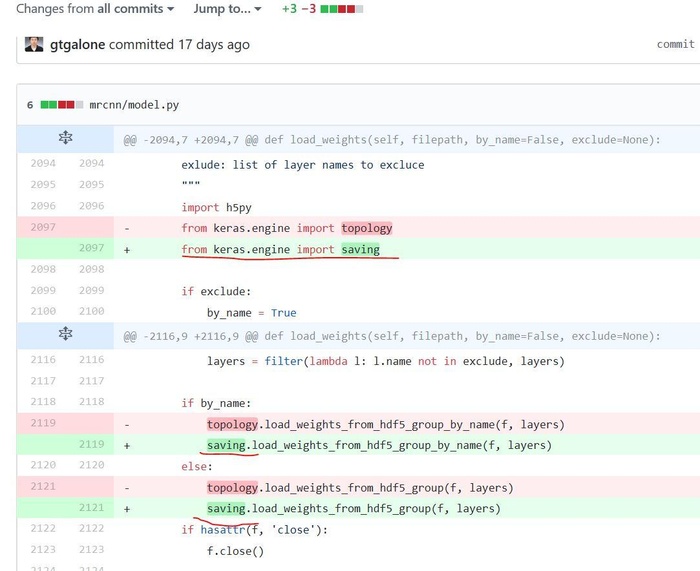Screen dimensions: 700x571
Task: Select new line number 2119
Action: pos(92,444)
